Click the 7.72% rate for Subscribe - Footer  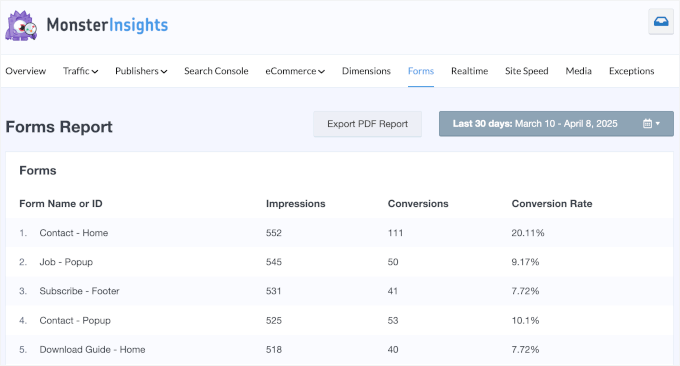[525, 291]
